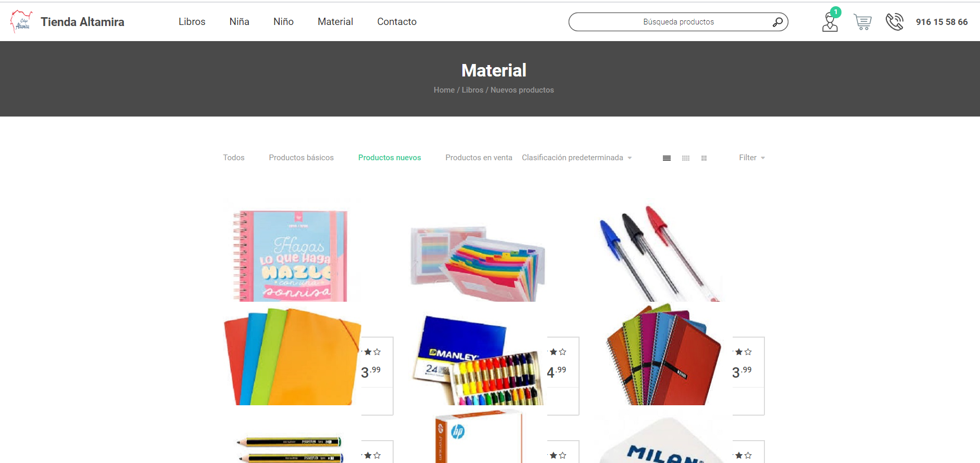Open the shopping cart icon
Viewport: 980px width, 463px height.
click(862, 22)
